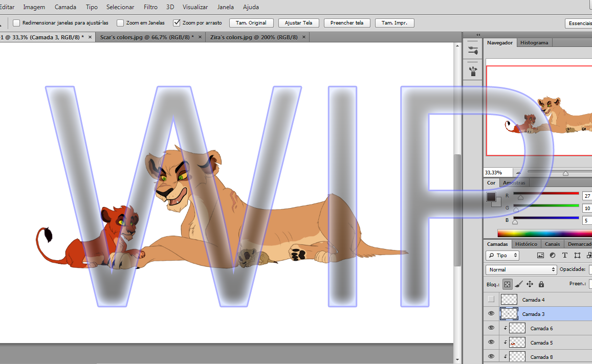This screenshot has height=364, width=592.
Task: Click the navigator zoom slider handle
Action: [x=565, y=173]
